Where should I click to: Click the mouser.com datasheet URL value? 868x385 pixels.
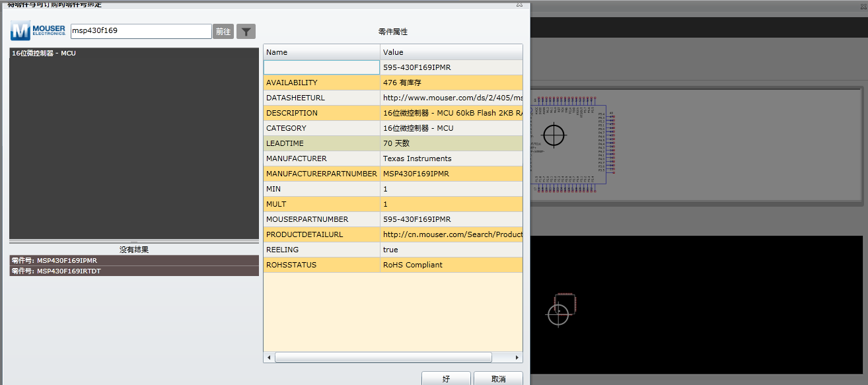tap(451, 98)
